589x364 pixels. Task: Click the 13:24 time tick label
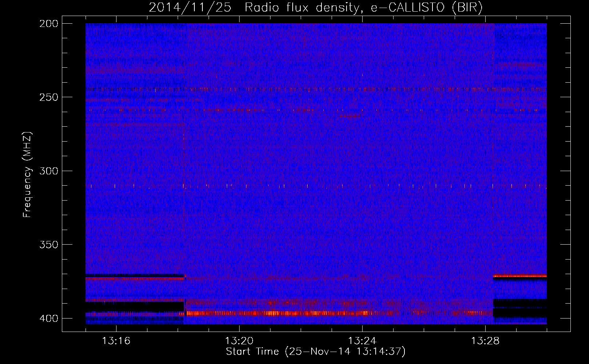(362, 341)
